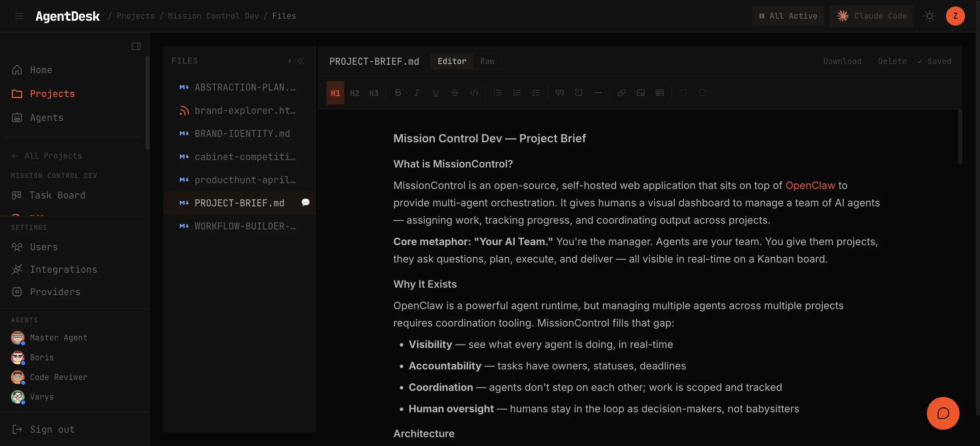Click the left sidebar scrollbar
This screenshot has width=980, height=446.
point(147,103)
